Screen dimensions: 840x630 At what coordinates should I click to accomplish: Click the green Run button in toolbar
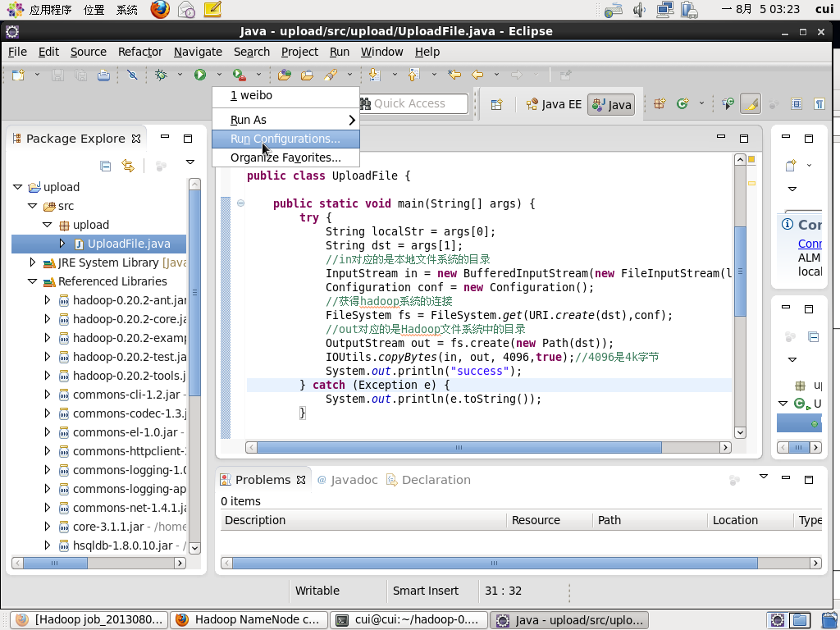pos(200,75)
